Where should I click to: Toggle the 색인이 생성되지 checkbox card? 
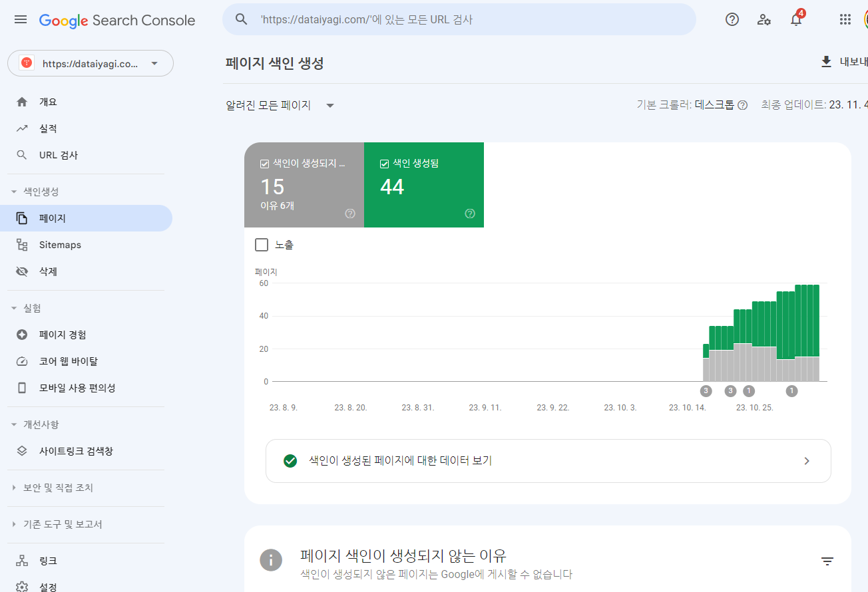(264, 163)
